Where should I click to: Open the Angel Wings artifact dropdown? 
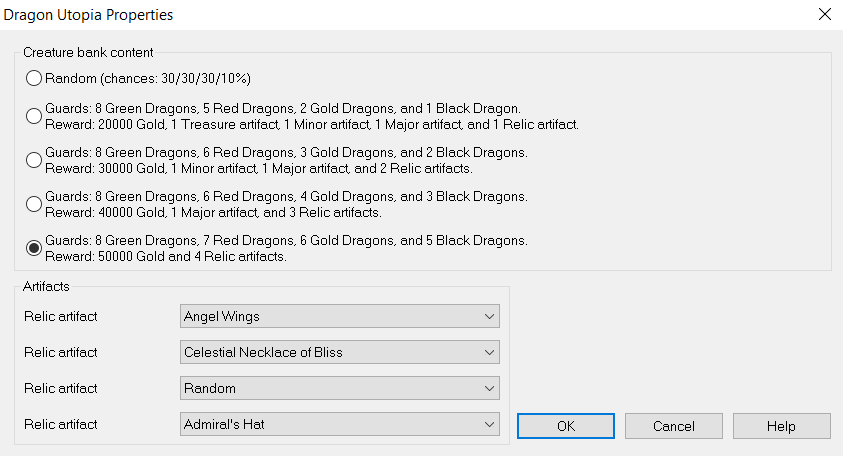(339, 316)
